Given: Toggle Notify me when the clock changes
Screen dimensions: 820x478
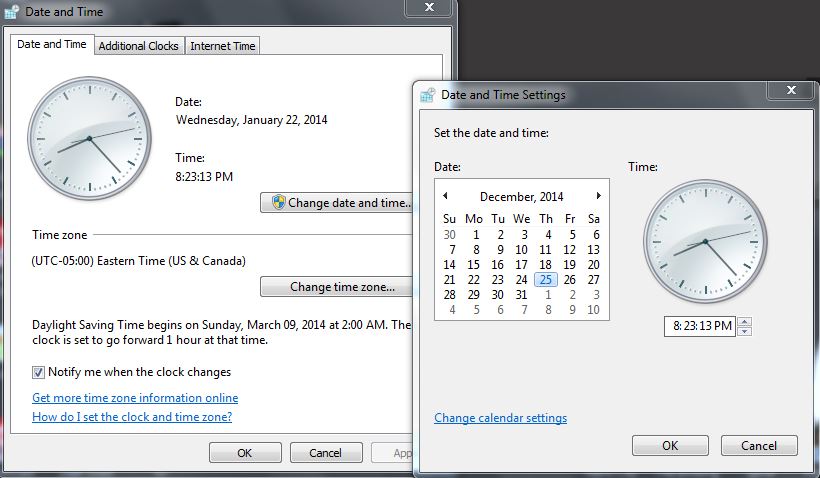Looking at the screenshot, I should pos(39,372).
